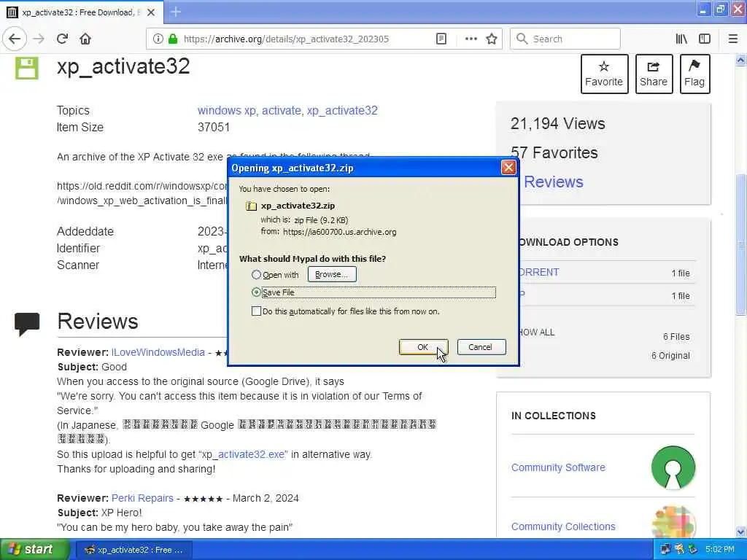Click the 5:02 PM taskbar clock
The image size is (747, 560).
[720, 550]
